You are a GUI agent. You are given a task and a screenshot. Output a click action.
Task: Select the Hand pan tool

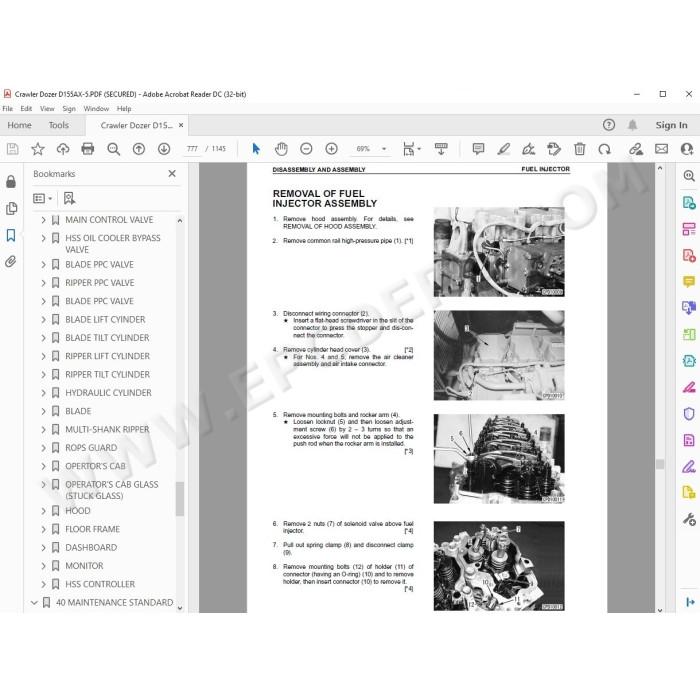[281, 149]
